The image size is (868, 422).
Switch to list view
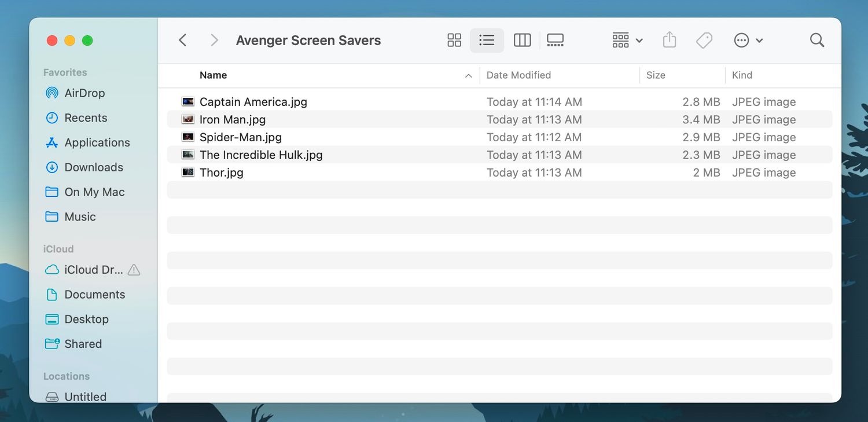(x=487, y=40)
